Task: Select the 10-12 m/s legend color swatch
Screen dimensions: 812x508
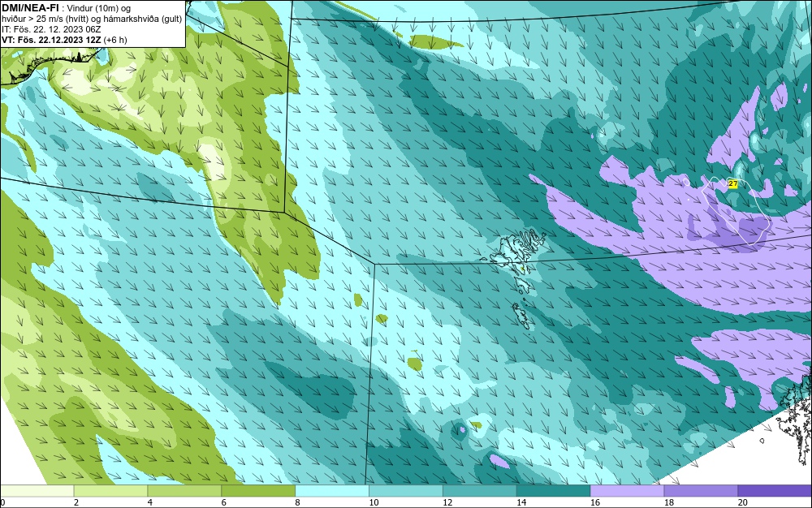Action: (x=405, y=490)
